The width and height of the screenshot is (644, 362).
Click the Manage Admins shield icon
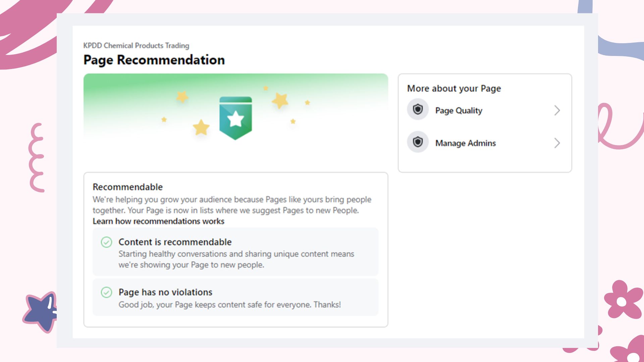[x=418, y=142]
